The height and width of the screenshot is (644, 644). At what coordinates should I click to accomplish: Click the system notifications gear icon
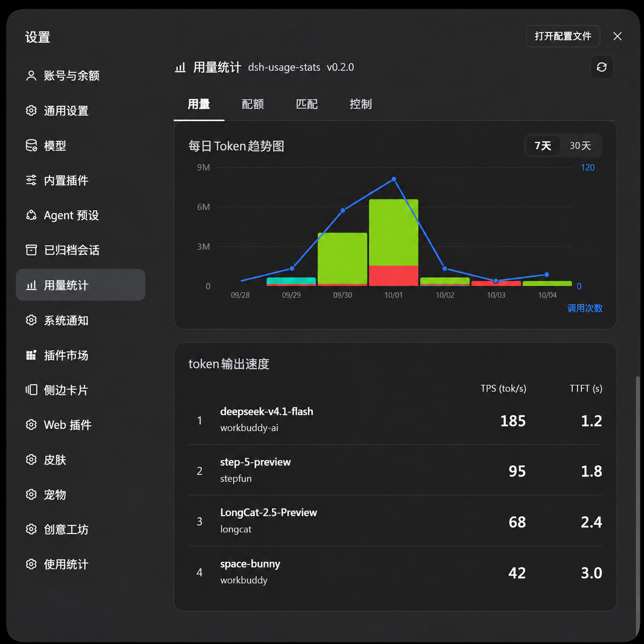pos(31,320)
